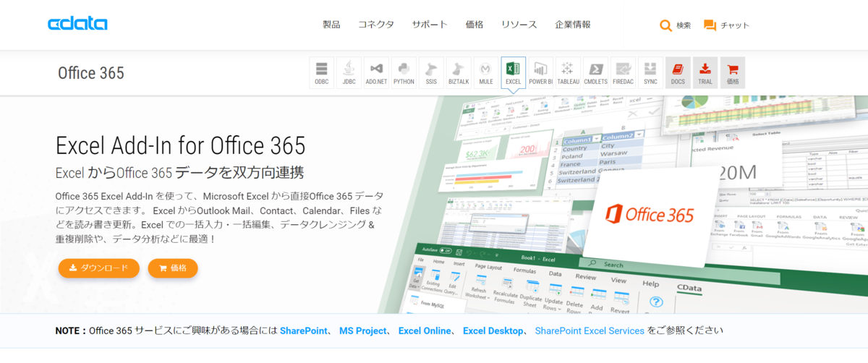Open the チャット chat link
This screenshot has width=868, height=363.
[726, 25]
